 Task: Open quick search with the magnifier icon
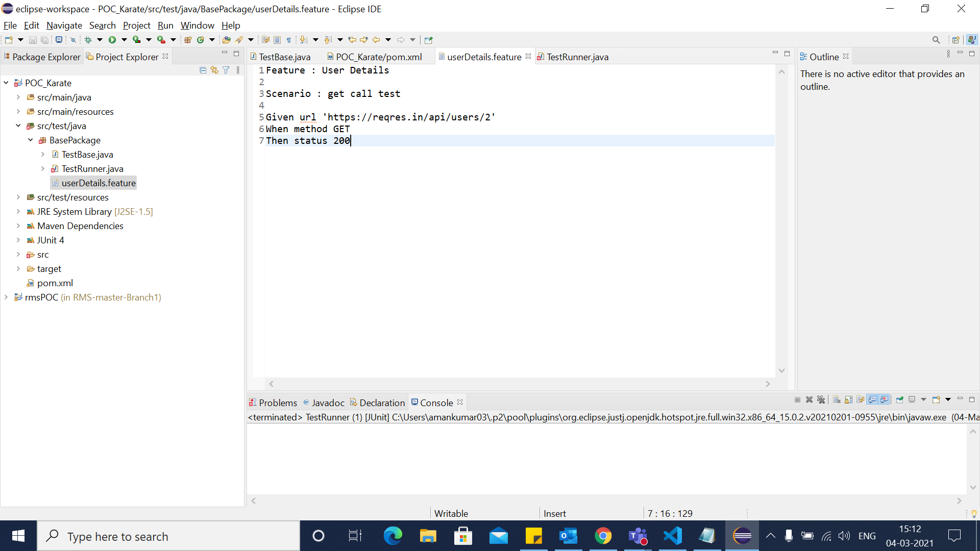coord(936,39)
